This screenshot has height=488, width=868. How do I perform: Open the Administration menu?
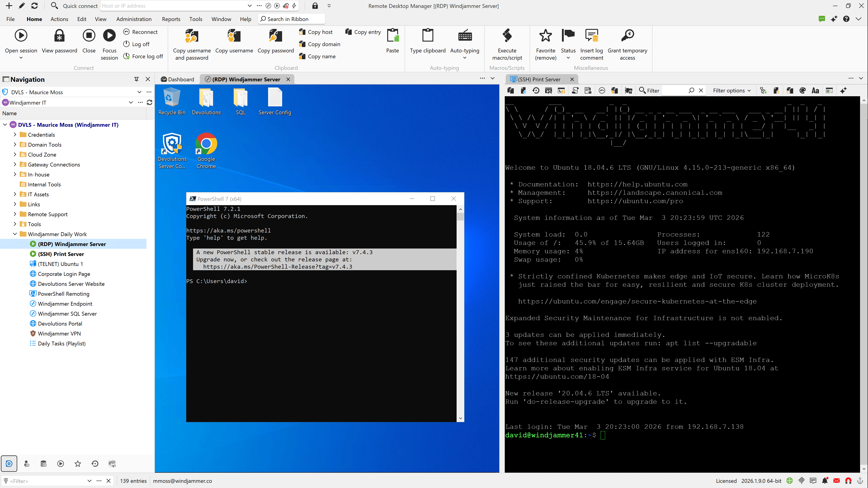(134, 19)
